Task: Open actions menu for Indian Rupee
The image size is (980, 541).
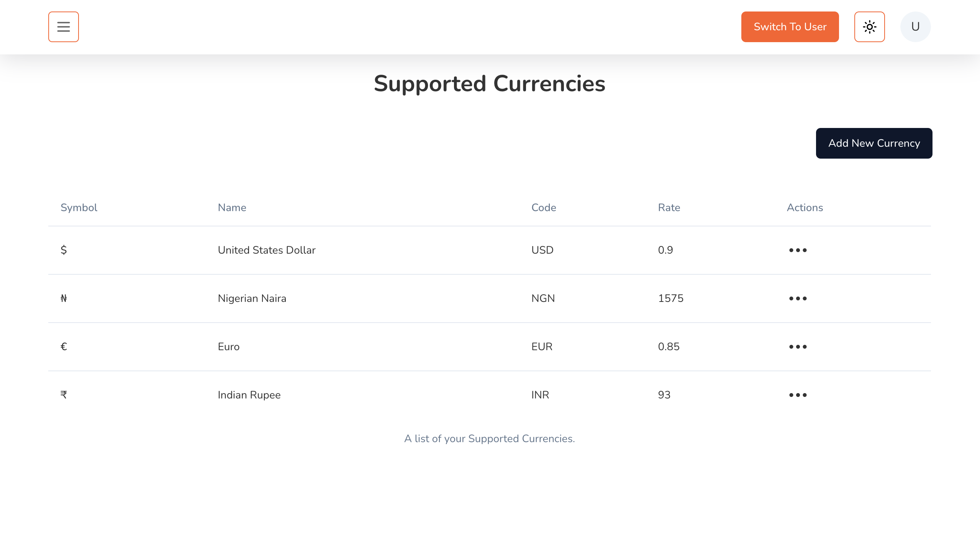Action: [798, 395]
